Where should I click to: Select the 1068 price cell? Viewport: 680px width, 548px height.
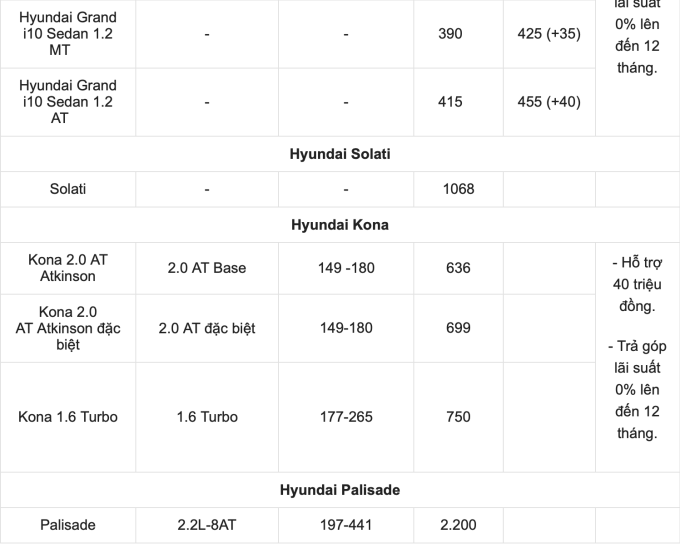458,188
